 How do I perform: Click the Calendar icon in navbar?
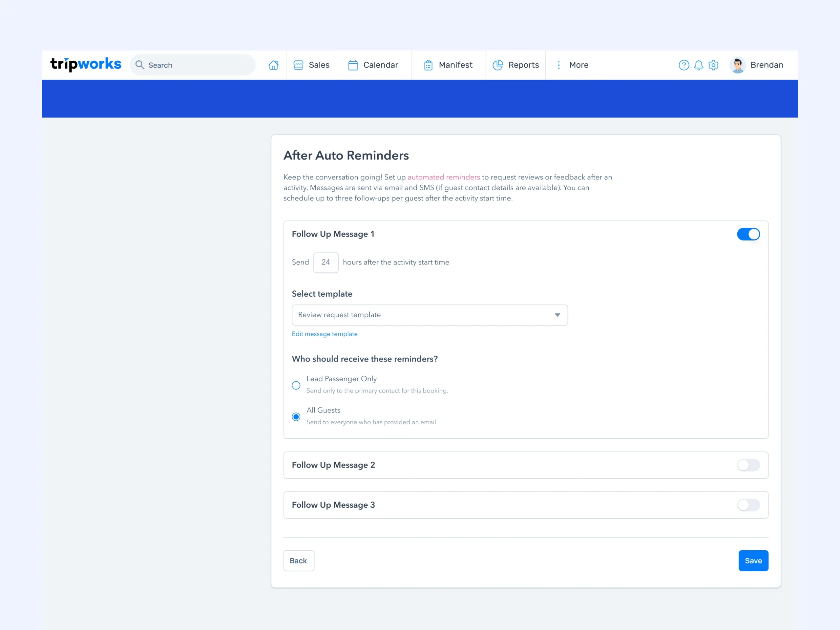pos(353,65)
